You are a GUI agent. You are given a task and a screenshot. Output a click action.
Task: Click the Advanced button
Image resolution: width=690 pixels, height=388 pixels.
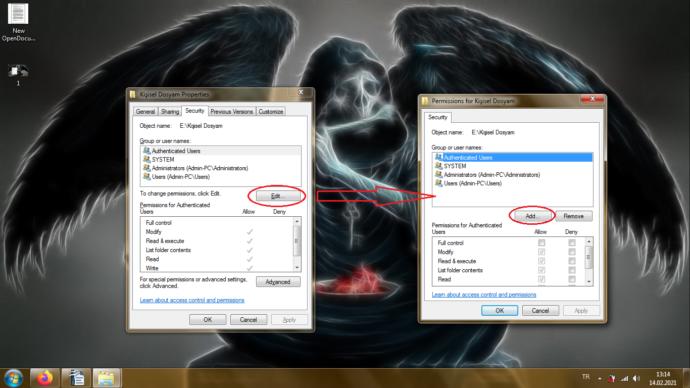click(278, 282)
